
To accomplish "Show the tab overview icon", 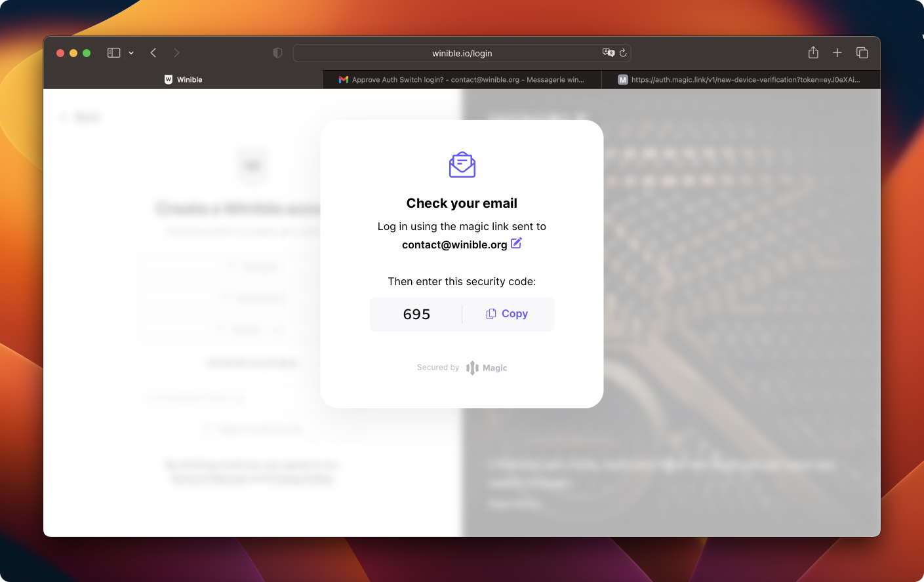I will click(862, 53).
